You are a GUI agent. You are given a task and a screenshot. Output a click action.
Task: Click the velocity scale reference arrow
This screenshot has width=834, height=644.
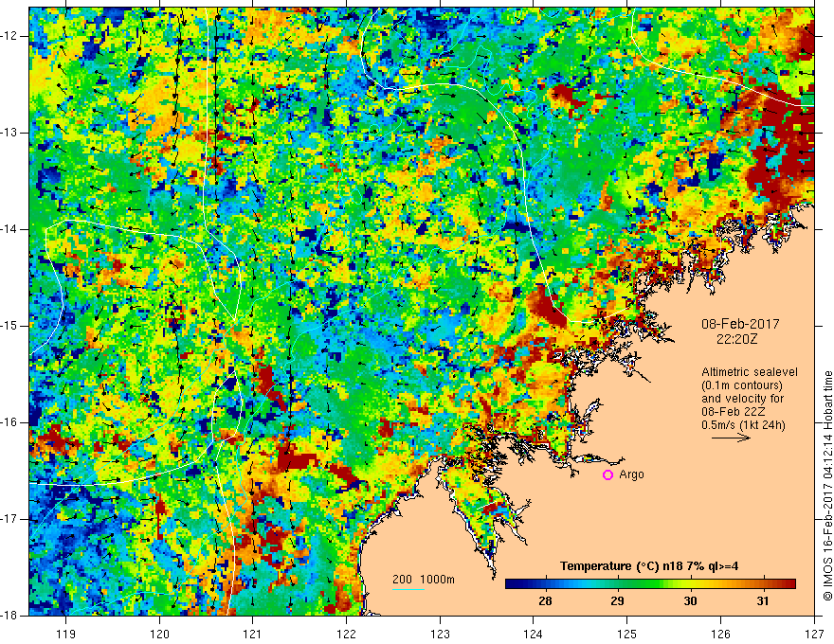[x=731, y=438]
